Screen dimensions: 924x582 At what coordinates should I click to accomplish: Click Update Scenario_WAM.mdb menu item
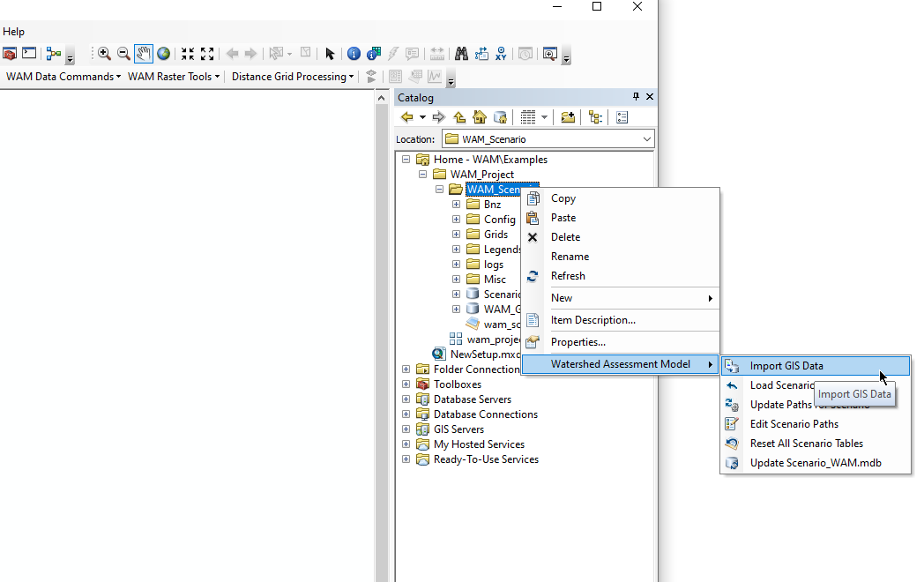pyautogui.click(x=816, y=463)
